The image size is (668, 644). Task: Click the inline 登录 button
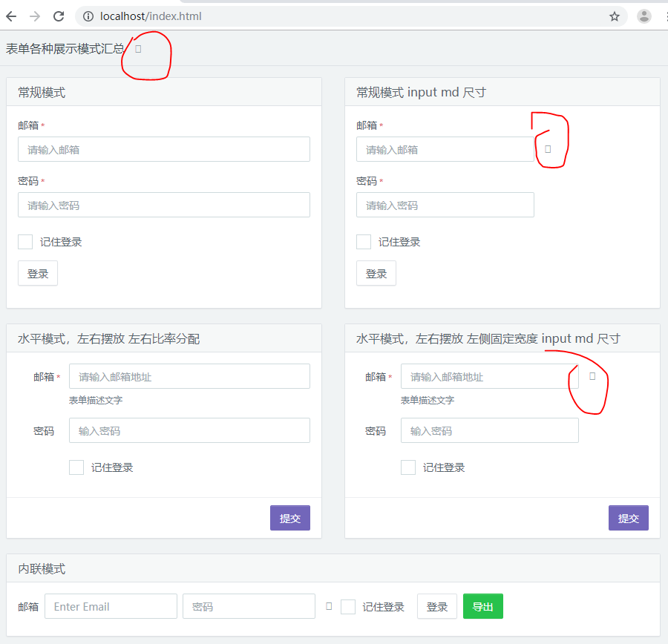pyautogui.click(x=437, y=606)
